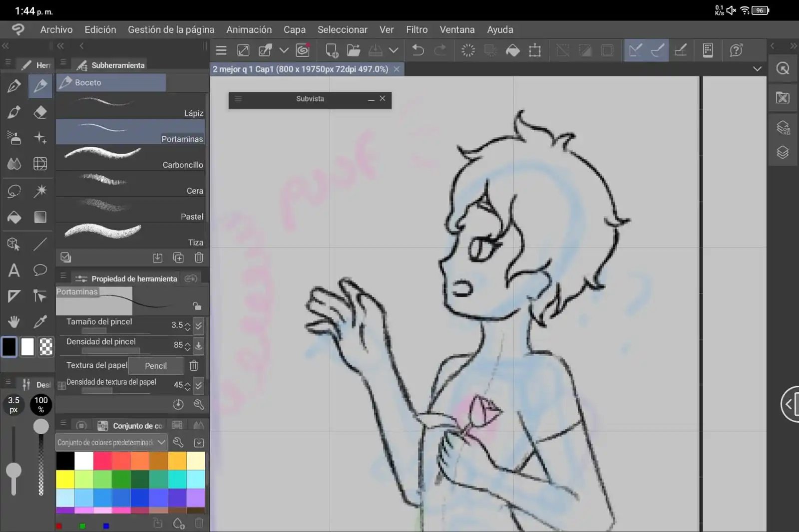799x532 pixels.
Task: Select the transparent color checkered swatch
Action: click(46, 347)
